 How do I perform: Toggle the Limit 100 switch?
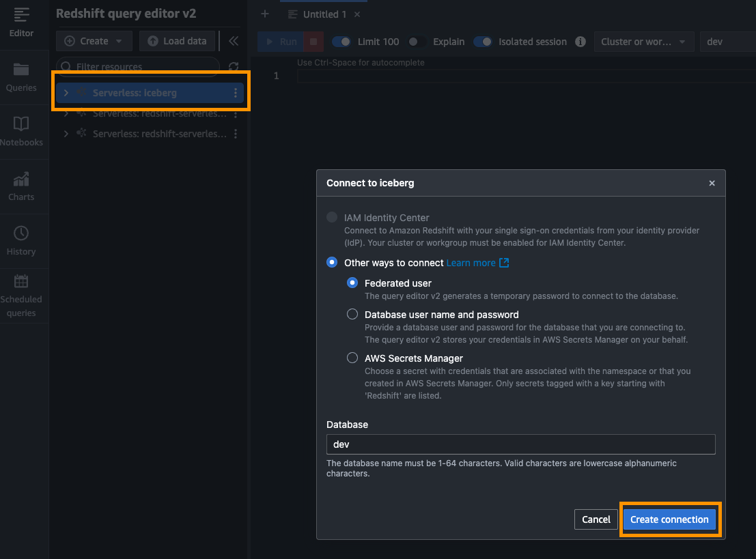tap(342, 42)
